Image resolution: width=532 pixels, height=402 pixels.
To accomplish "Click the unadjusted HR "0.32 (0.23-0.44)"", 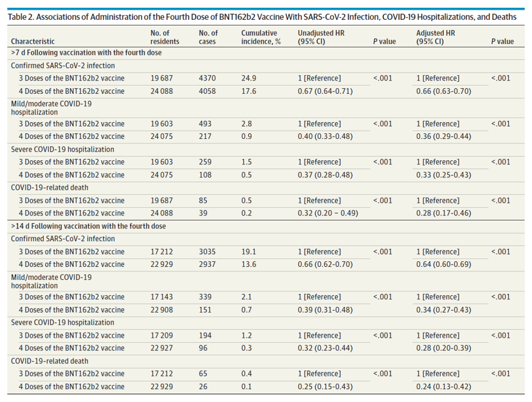I will [x=326, y=349].
